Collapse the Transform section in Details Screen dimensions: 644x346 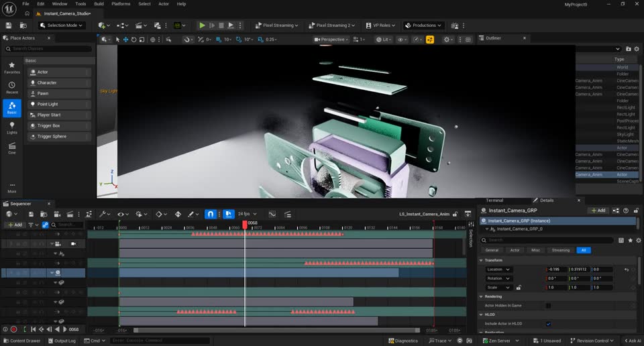pyautogui.click(x=481, y=260)
